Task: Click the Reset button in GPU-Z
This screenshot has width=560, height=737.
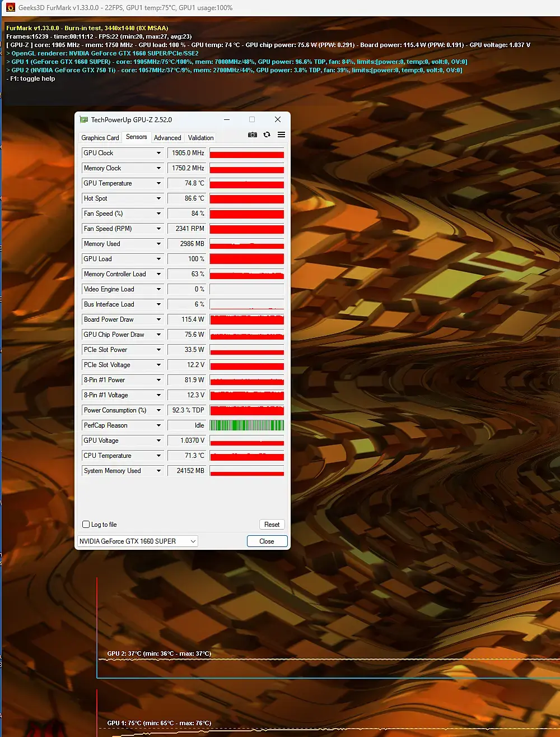Action: 272,525
